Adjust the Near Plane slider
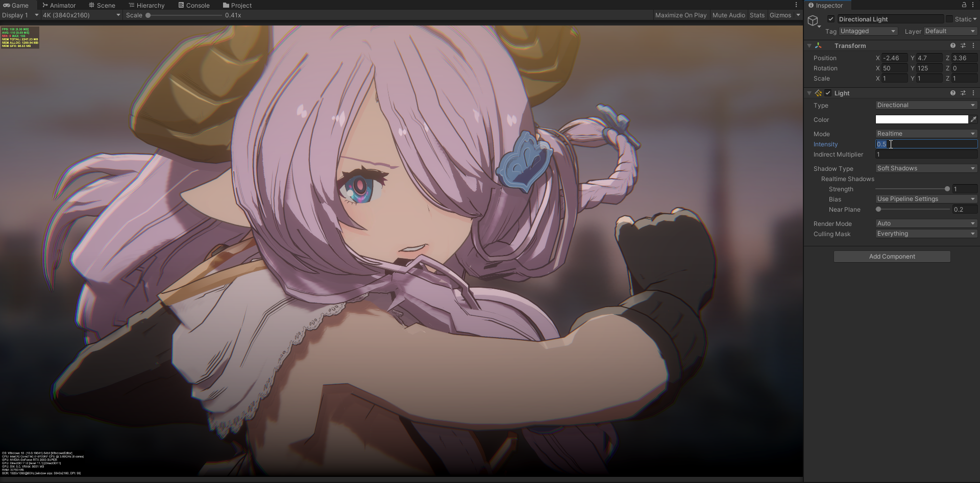 [x=913, y=210]
